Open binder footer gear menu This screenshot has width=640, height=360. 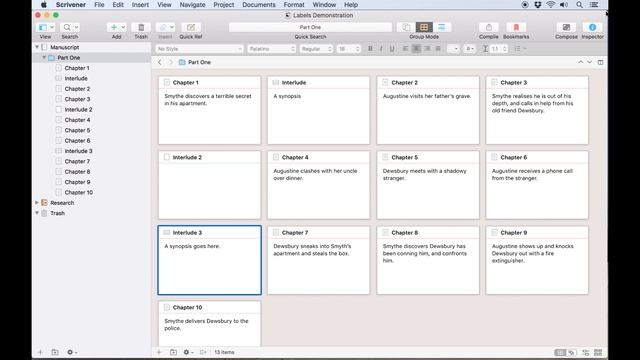(71, 352)
